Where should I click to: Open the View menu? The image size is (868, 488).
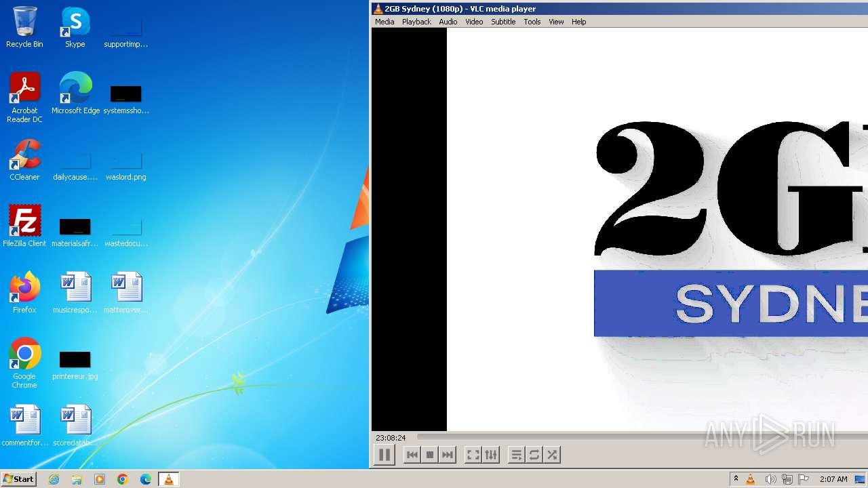click(556, 22)
